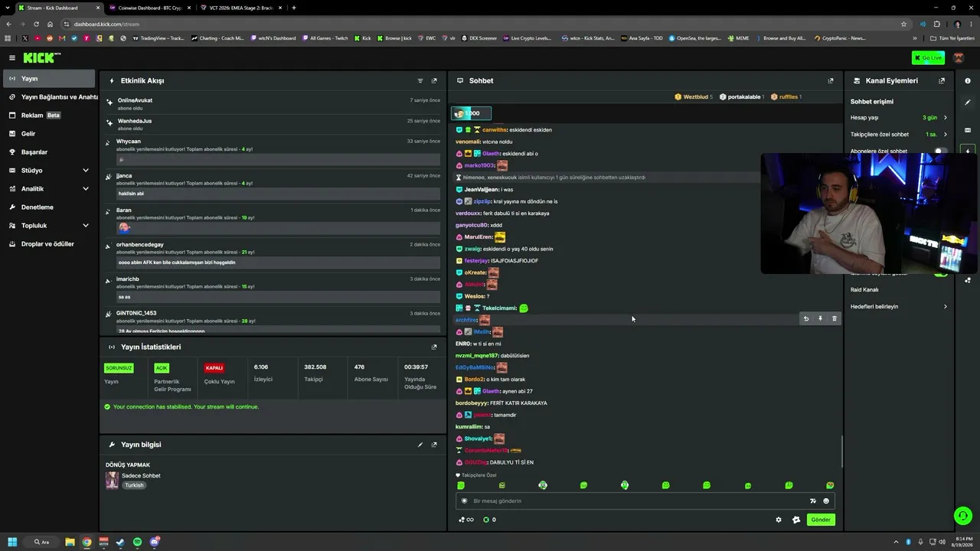This screenshot has height=551, width=980.
Task: Pop out the Yayın İstatistikleri panel
Action: [x=434, y=347]
